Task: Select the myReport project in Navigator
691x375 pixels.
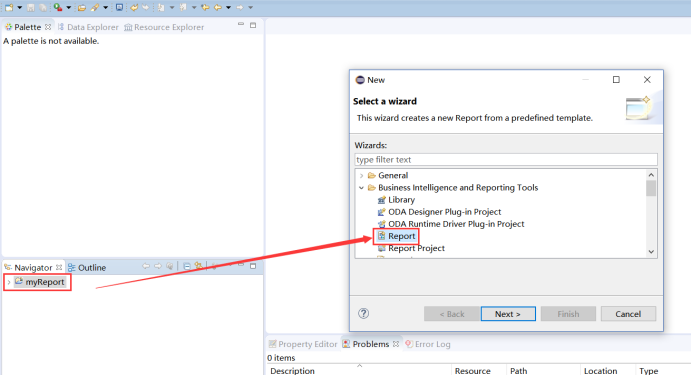Action: [x=40, y=282]
